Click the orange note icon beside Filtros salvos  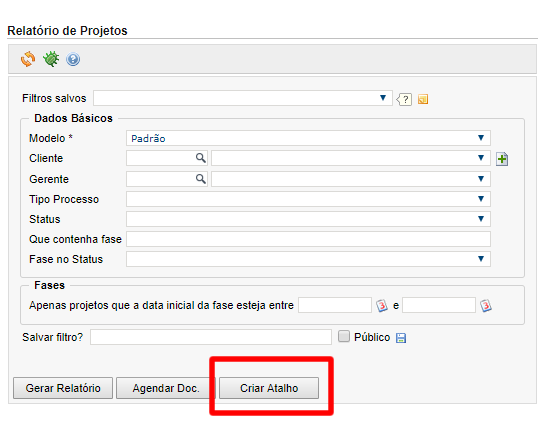[x=423, y=99]
